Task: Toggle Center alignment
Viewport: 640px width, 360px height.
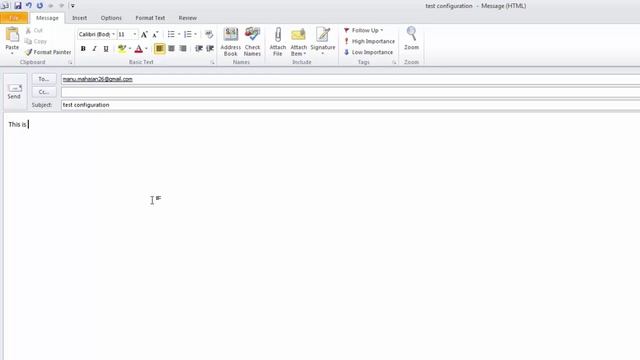Action: tap(171, 49)
